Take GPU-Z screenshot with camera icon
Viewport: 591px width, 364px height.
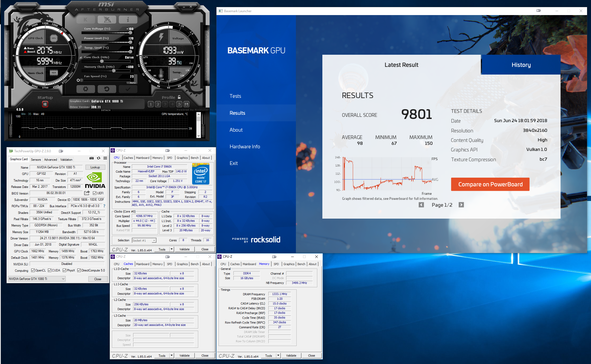pyautogui.click(x=92, y=158)
